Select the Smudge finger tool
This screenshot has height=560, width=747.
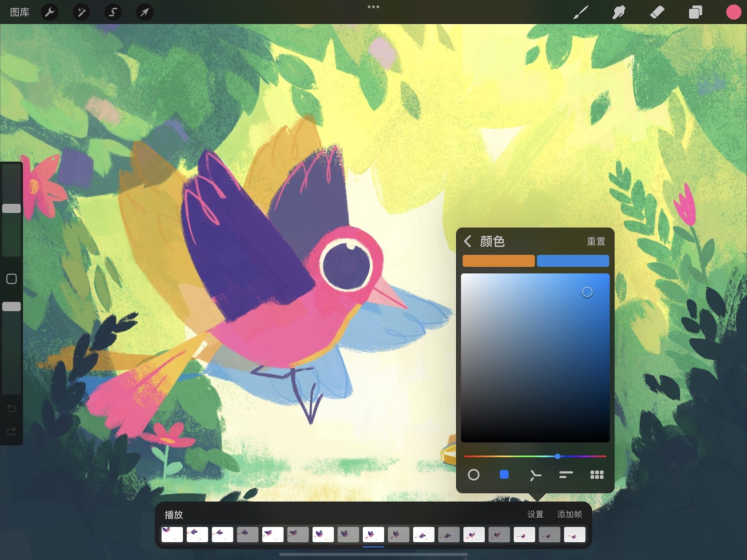619,12
